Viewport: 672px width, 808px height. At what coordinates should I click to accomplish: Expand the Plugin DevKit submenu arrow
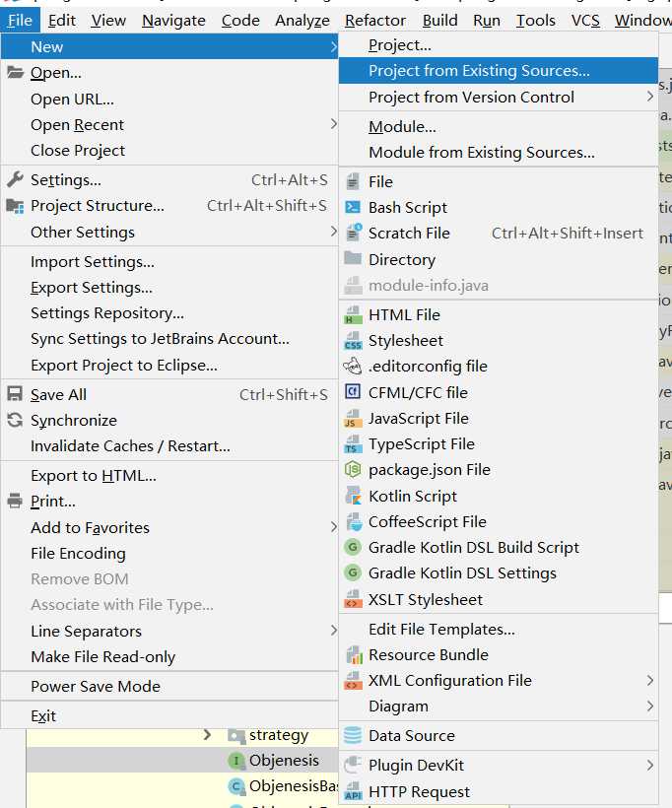(x=650, y=766)
